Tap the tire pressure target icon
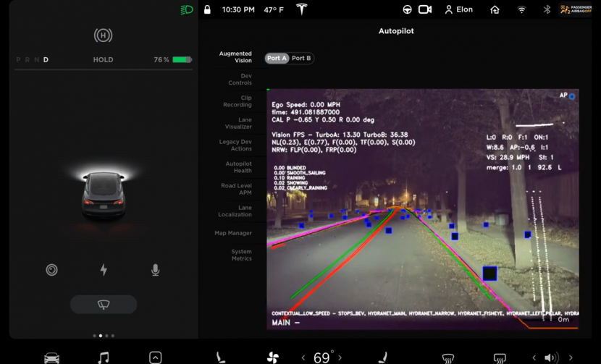 (51, 270)
